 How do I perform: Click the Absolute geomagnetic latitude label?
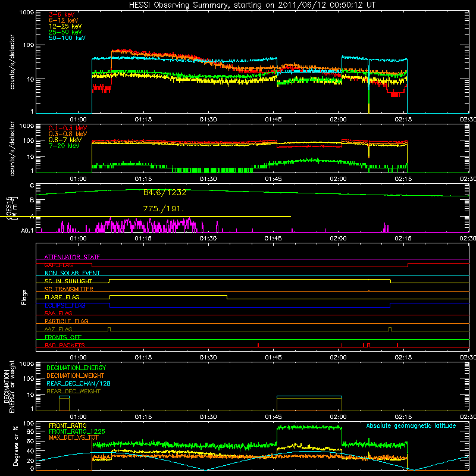(x=411, y=425)
